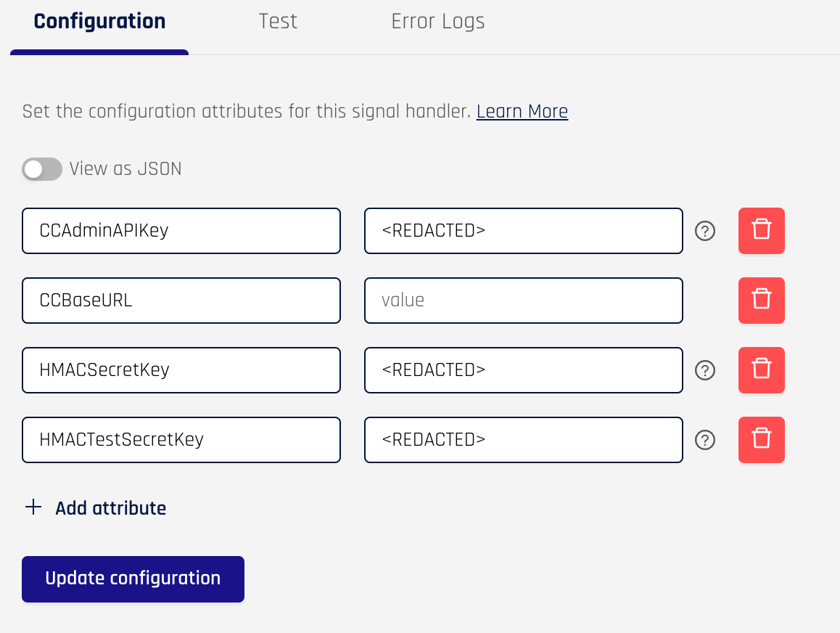Delete the CCBaseURL attribute

click(x=761, y=301)
